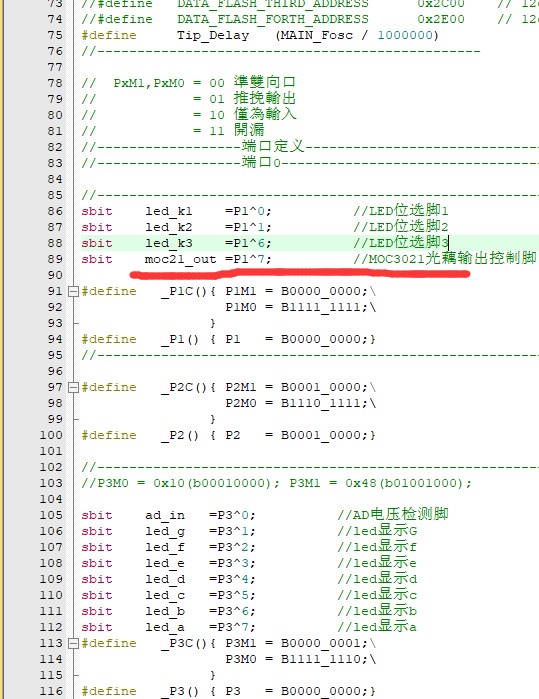
Task: Click the _P3() macro name on line 116
Action: point(180,691)
